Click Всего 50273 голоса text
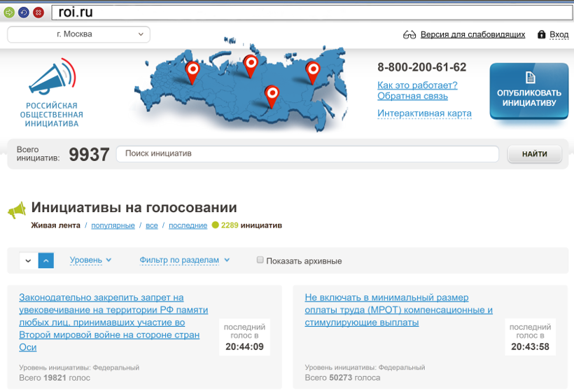This screenshot has height=392, width=574. 342,378
